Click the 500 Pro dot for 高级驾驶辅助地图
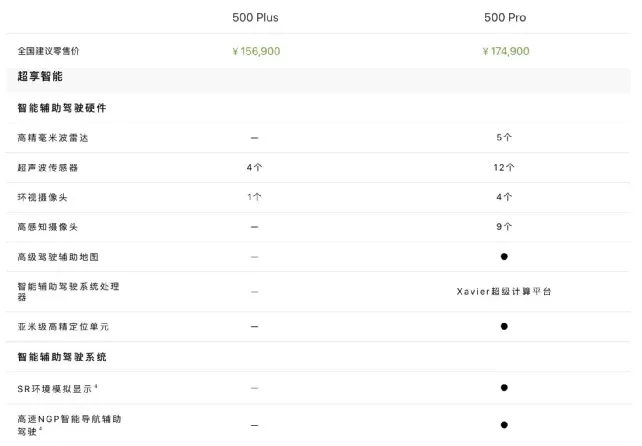642x446 pixels. click(504, 256)
